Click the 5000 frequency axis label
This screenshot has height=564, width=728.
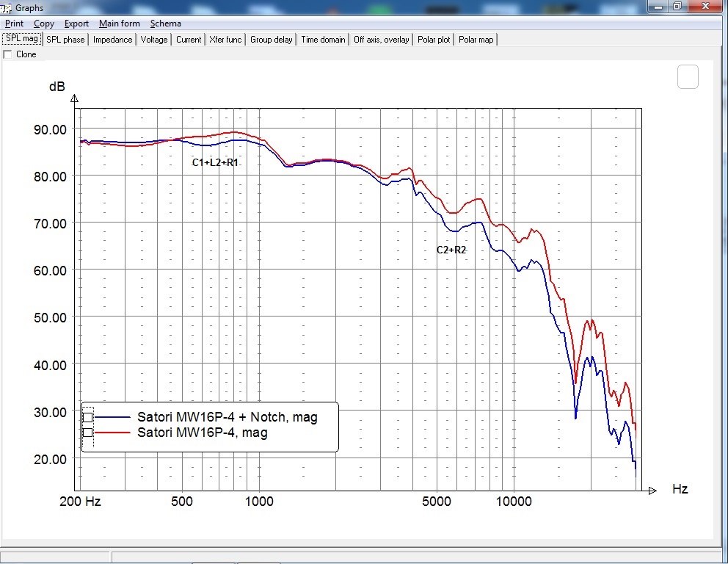437,502
